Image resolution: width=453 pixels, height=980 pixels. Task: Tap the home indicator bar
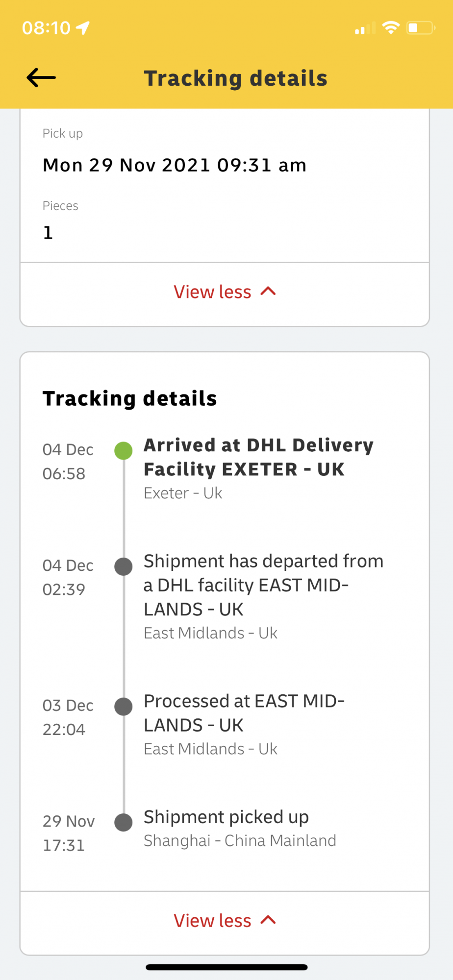226,967
